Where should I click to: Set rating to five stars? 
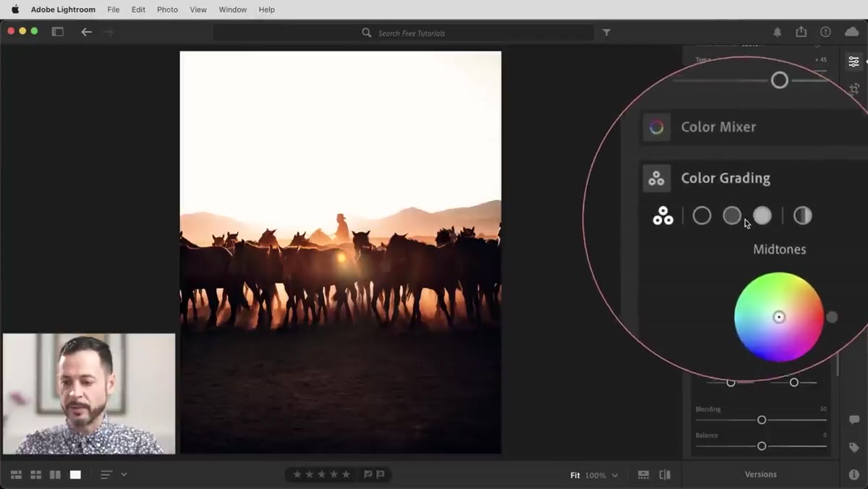click(x=346, y=475)
